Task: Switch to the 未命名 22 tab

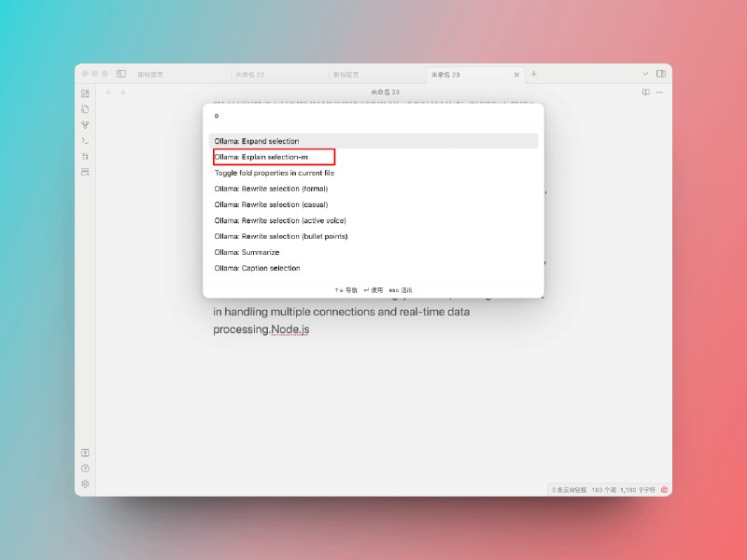Action: tap(279, 75)
